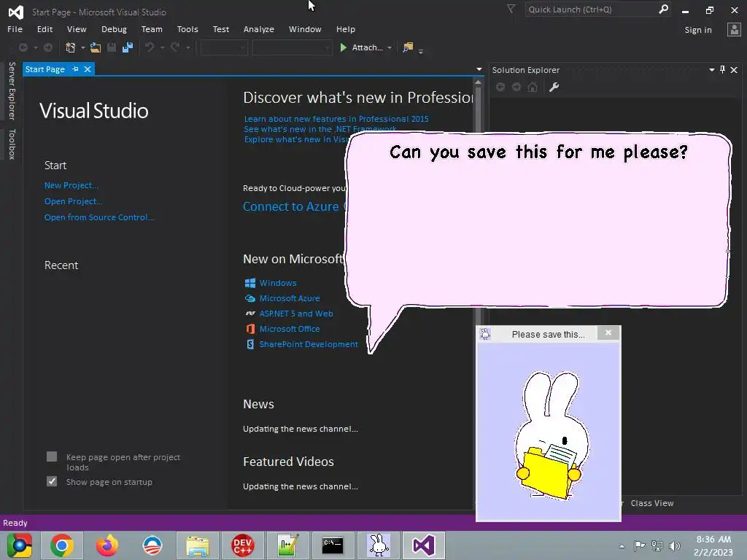Viewport: 747px width, 560px height.
Task: Click the bunny app taskbar icon
Action: [379, 545]
